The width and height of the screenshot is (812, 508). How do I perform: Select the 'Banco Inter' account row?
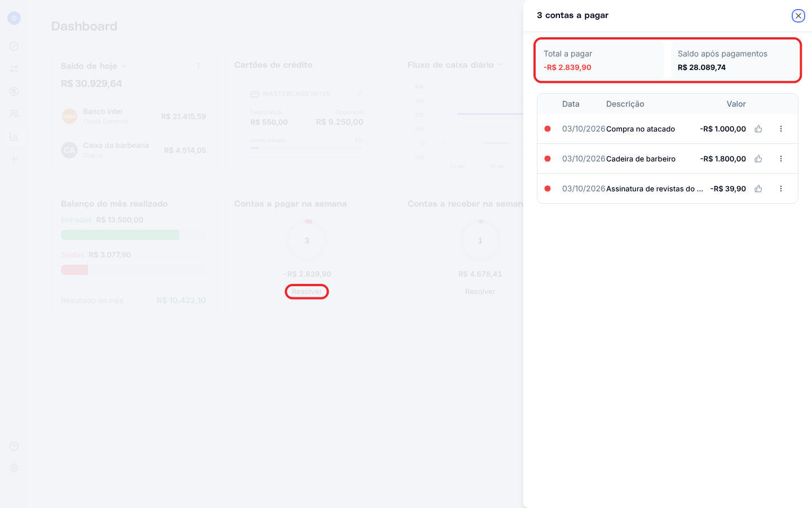click(x=134, y=116)
